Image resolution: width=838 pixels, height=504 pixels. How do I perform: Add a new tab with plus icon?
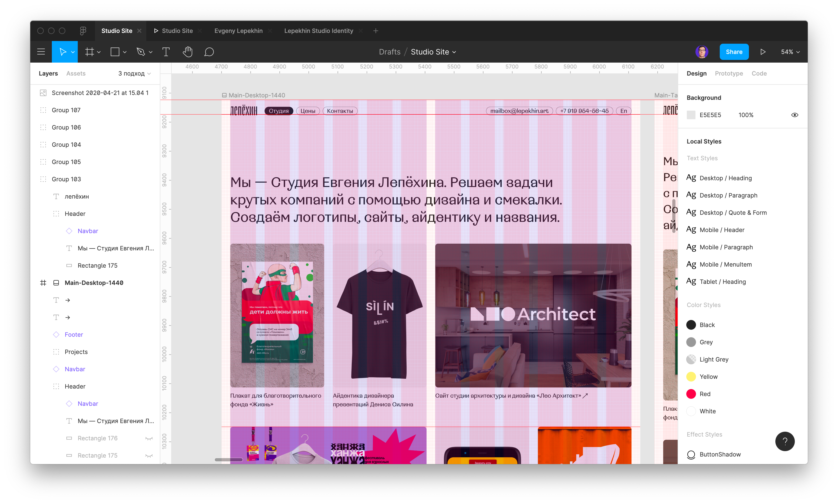(x=376, y=30)
